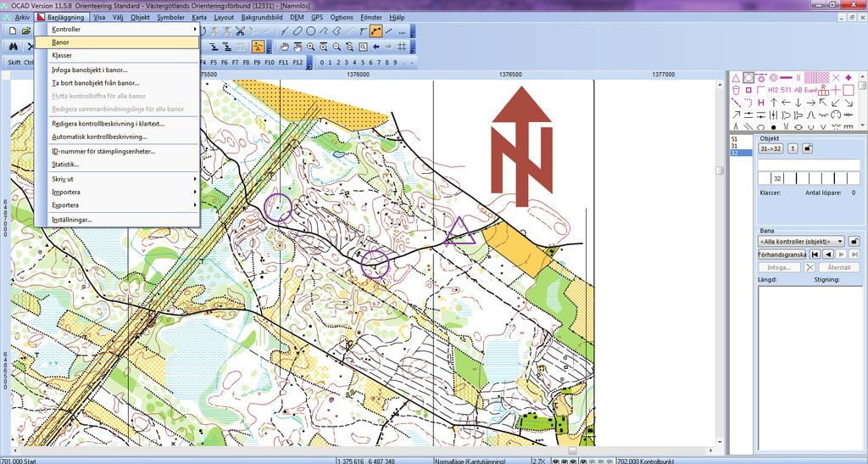Select the 'H12' class text symbol
Screen dimensions: 868x464
(x=773, y=90)
